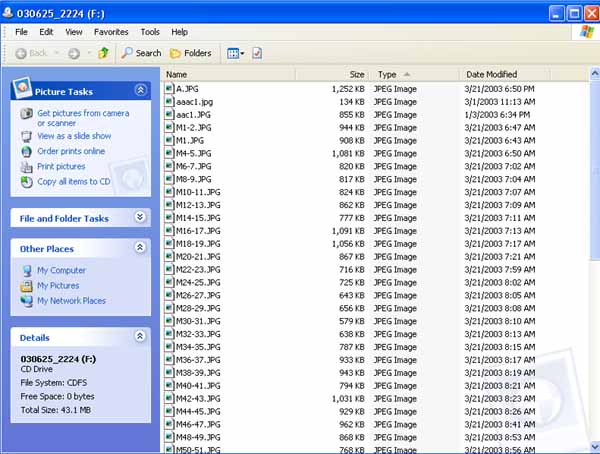Screen dimensions: 600x454
Task: Open the View menu
Action: point(73,32)
